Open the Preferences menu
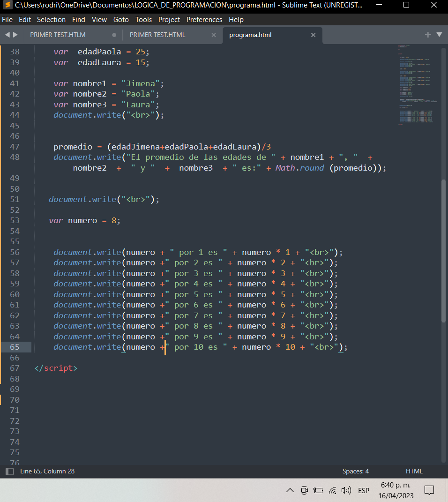This screenshot has height=502, width=448. [204, 20]
